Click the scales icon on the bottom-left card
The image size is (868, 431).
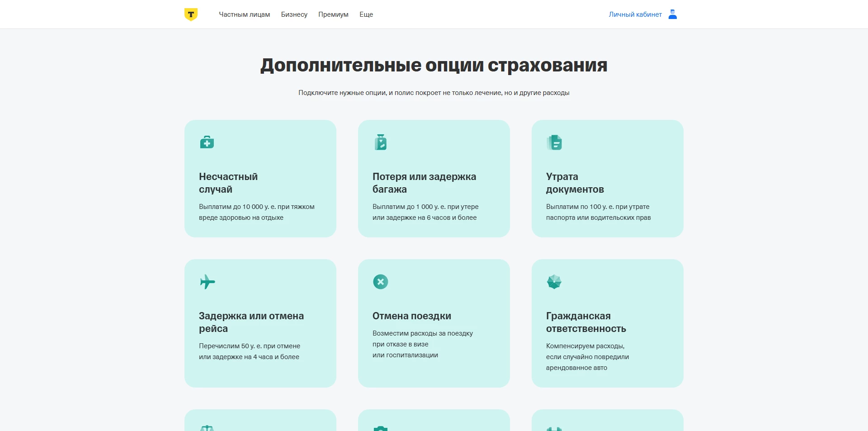207,427
